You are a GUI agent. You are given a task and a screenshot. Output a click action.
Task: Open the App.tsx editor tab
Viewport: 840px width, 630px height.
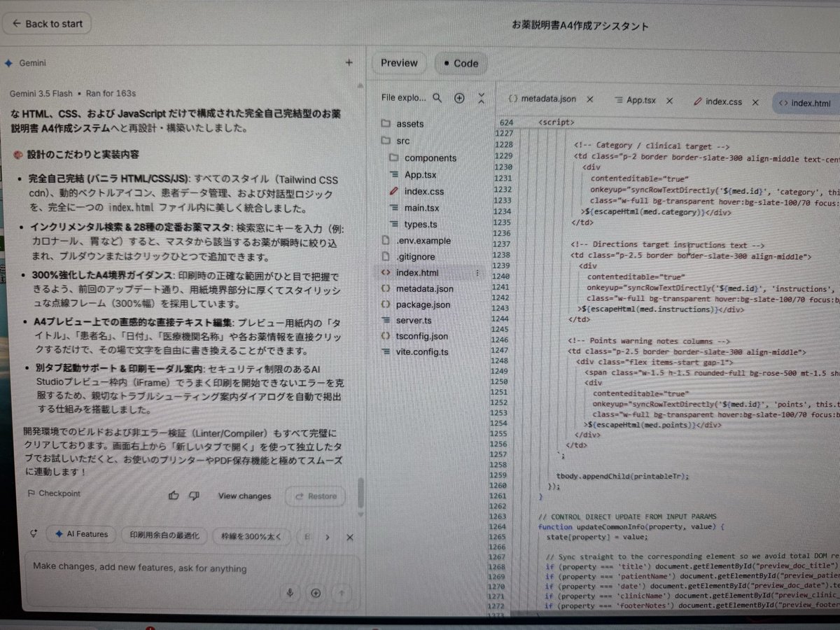click(x=635, y=100)
